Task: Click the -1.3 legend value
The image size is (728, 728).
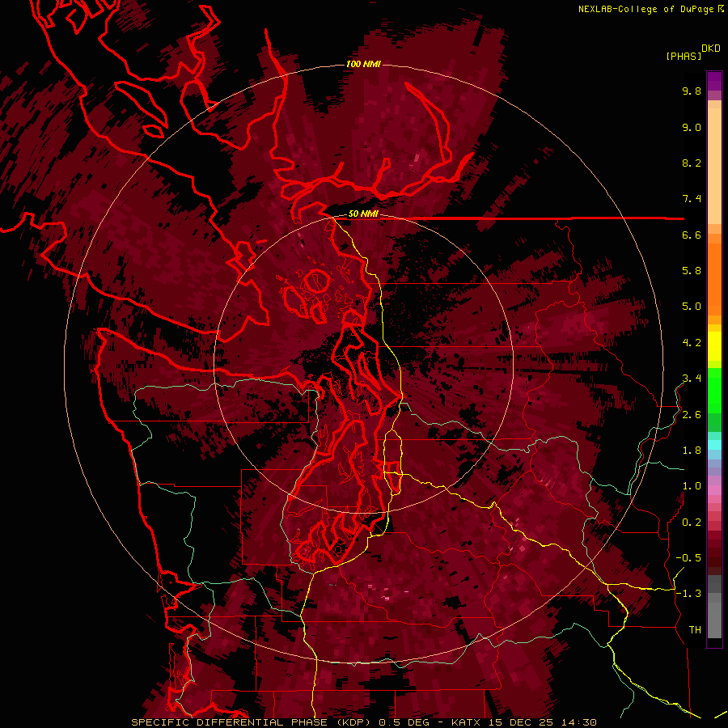Action: pos(688,594)
